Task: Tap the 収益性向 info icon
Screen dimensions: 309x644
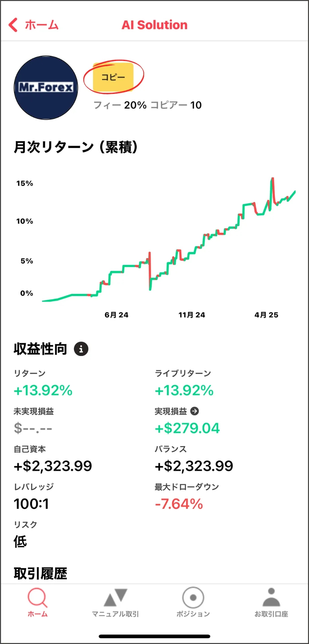Action: tap(81, 349)
